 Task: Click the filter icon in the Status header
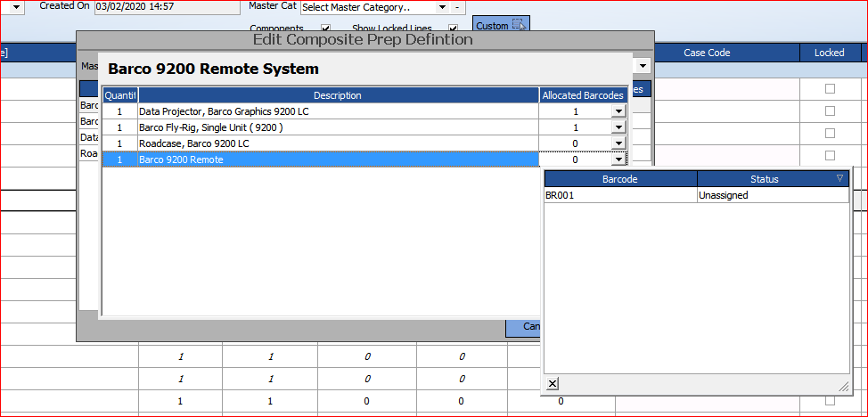click(839, 178)
